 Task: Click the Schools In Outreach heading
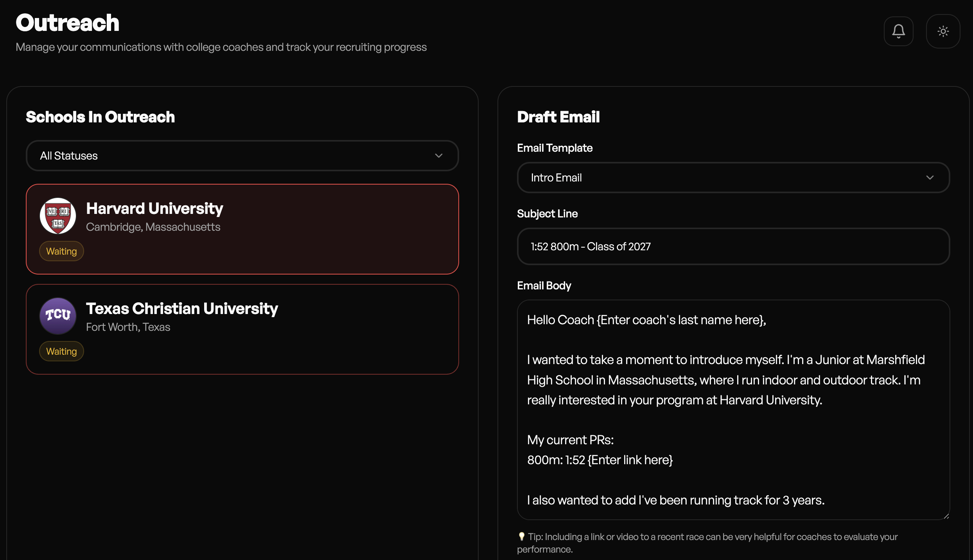click(x=100, y=117)
